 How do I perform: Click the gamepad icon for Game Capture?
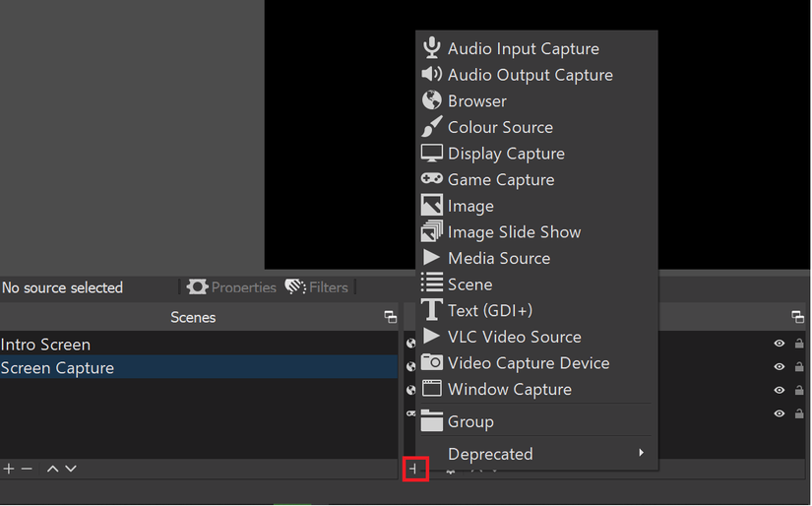coord(431,179)
